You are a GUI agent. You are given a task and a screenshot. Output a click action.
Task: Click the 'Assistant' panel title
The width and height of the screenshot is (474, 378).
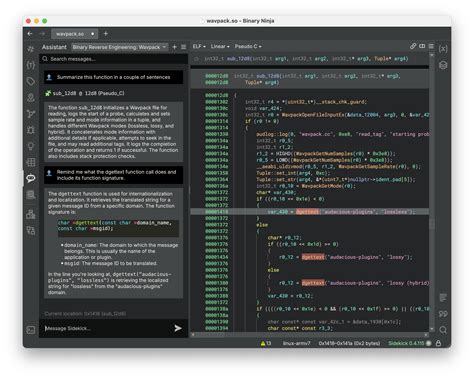pos(54,47)
